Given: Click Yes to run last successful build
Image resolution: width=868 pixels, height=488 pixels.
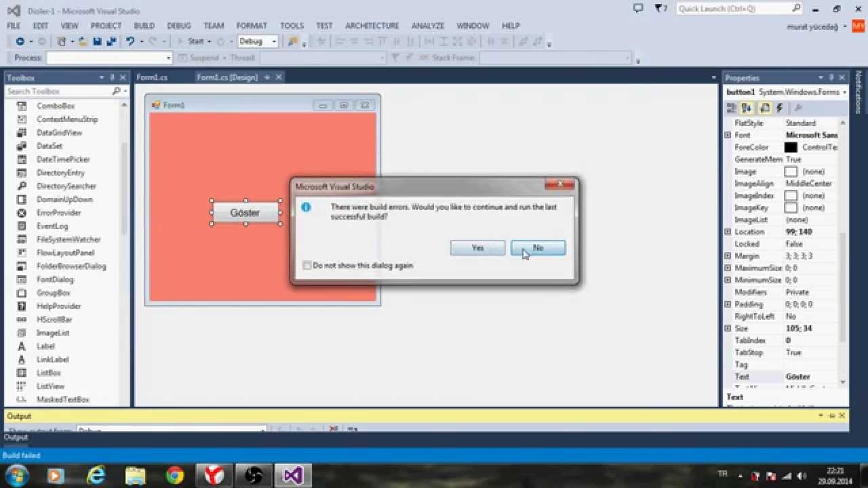Looking at the screenshot, I should click(477, 248).
